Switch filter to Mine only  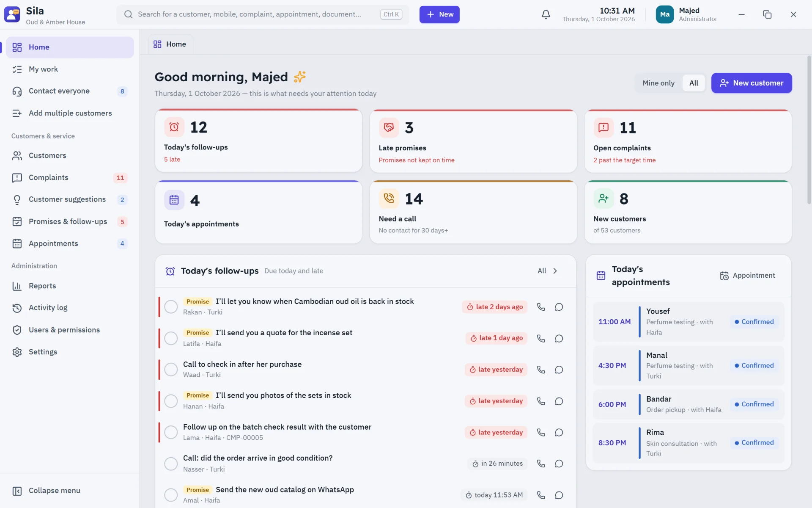(658, 83)
